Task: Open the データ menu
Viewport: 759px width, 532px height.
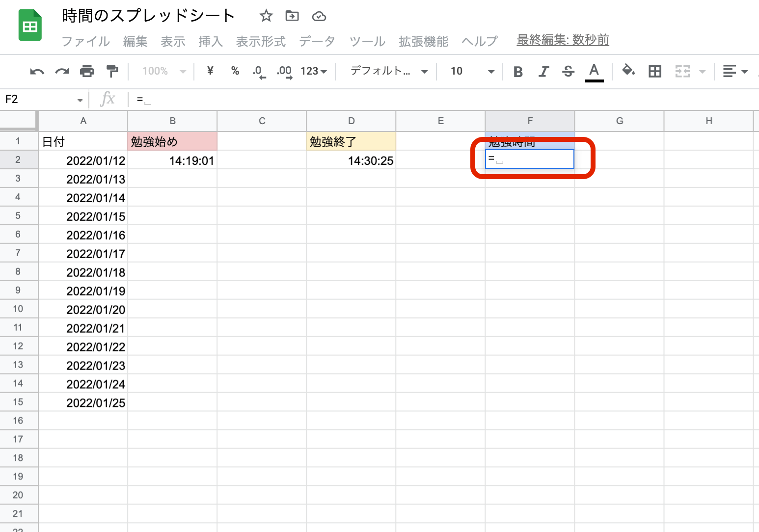Action: 317,41
